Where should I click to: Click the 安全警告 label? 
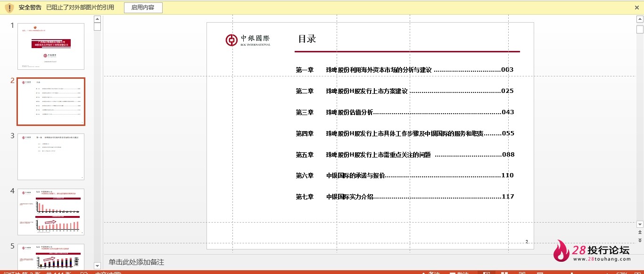(30, 8)
